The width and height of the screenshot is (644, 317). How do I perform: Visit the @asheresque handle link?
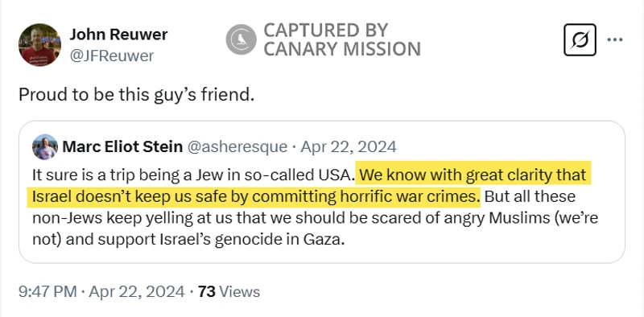point(237,146)
